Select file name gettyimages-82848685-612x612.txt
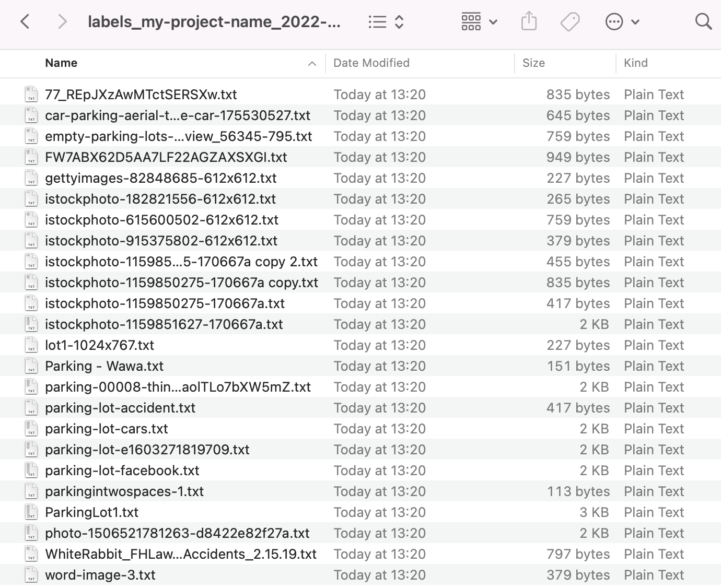Viewport: 721px width, 588px height. (x=161, y=178)
